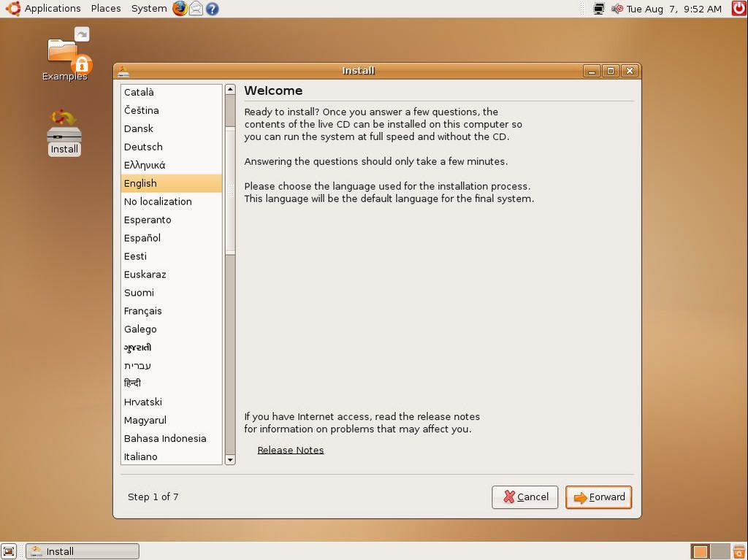Open the network monitor tray icon

click(599, 9)
